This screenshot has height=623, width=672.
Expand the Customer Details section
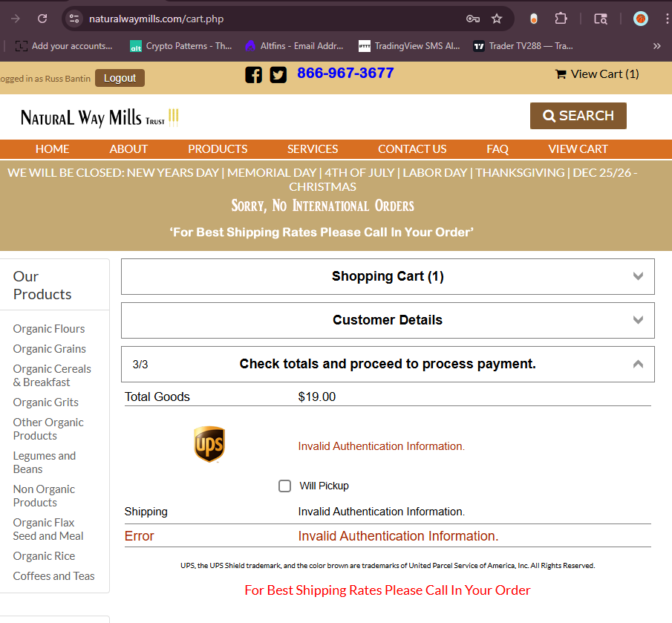[x=388, y=320]
